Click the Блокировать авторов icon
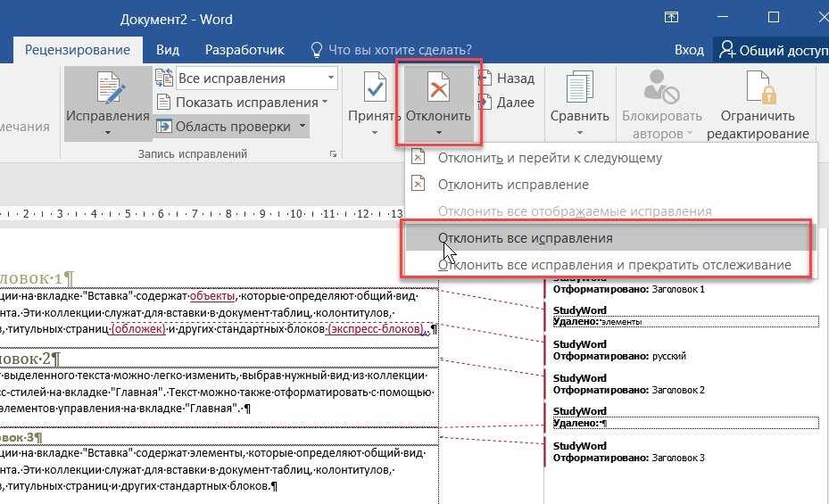Image resolution: width=829 pixels, height=504 pixels. tap(661, 87)
